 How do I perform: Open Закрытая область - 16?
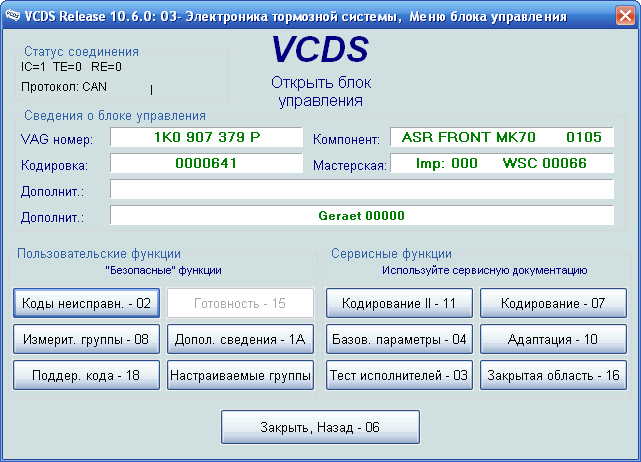click(553, 375)
